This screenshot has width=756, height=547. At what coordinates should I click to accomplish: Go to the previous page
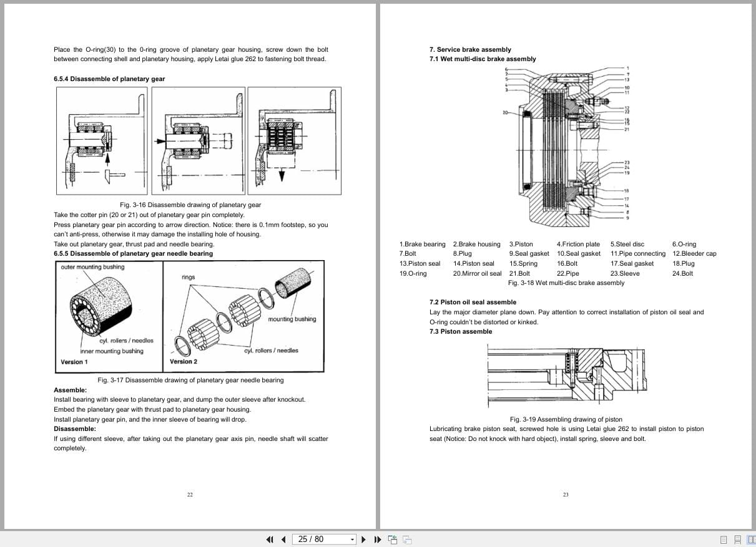point(283,539)
